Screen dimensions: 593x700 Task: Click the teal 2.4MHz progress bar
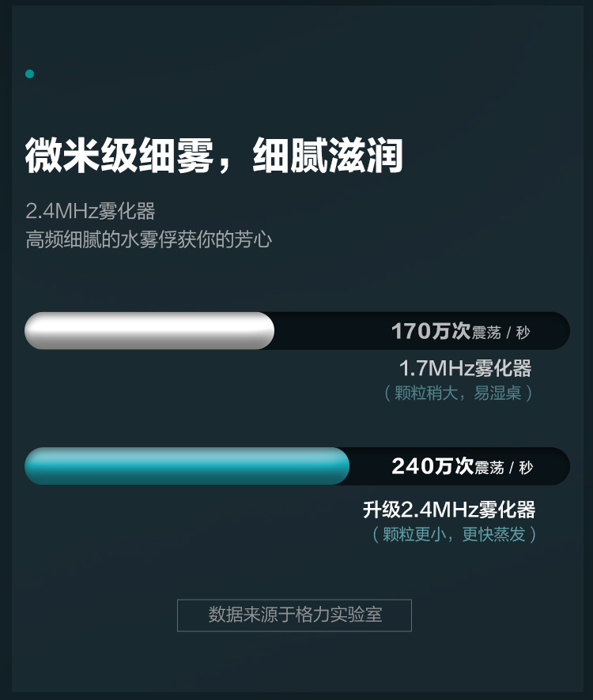187,466
